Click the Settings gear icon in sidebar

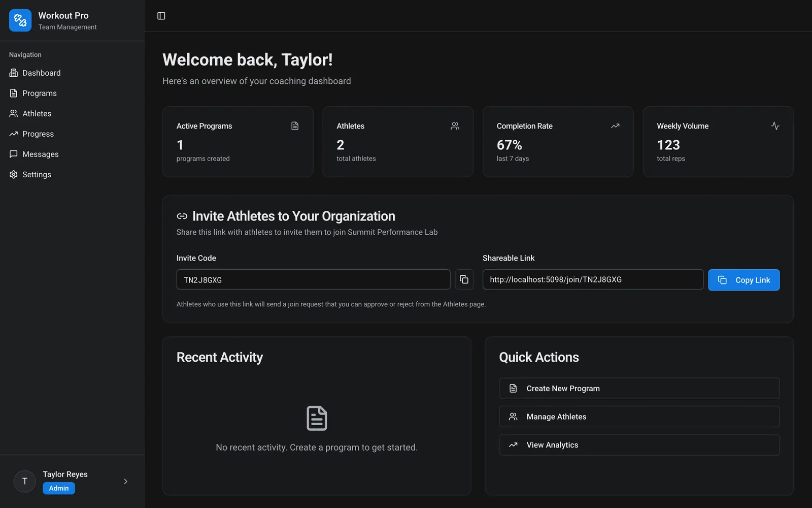[14, 175]
